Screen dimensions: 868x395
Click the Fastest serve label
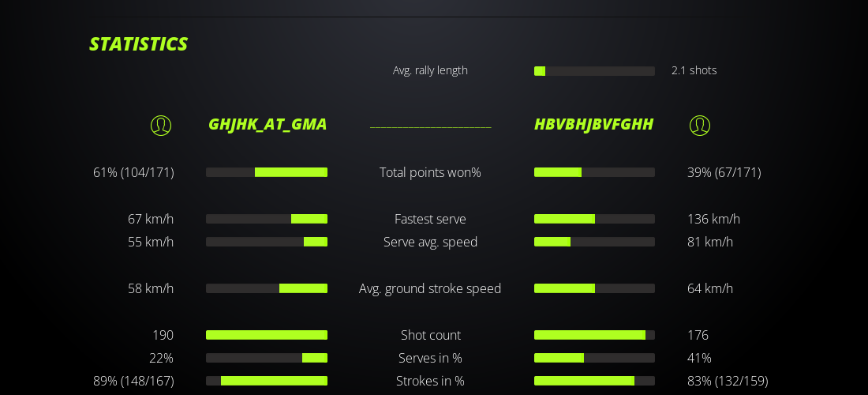coord(430,219)
